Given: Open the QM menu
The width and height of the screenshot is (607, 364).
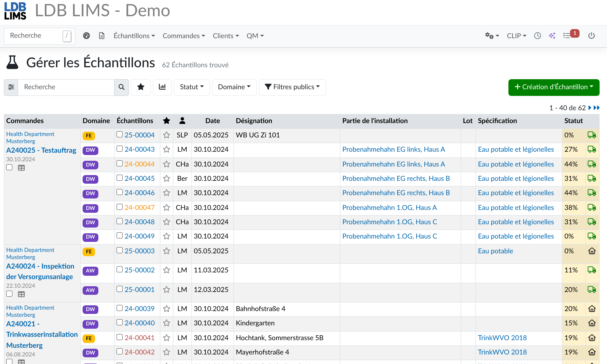Looking at the screenshot, I should pyautogui.click(x=255, y=36).
